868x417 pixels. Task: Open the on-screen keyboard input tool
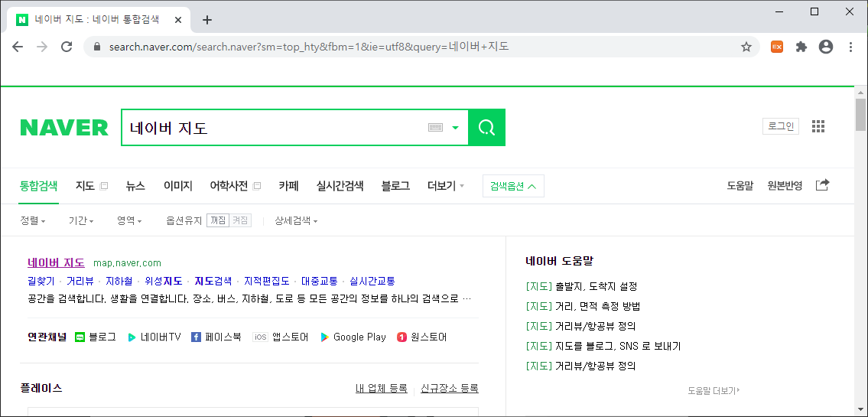click(x=436, y=128)
